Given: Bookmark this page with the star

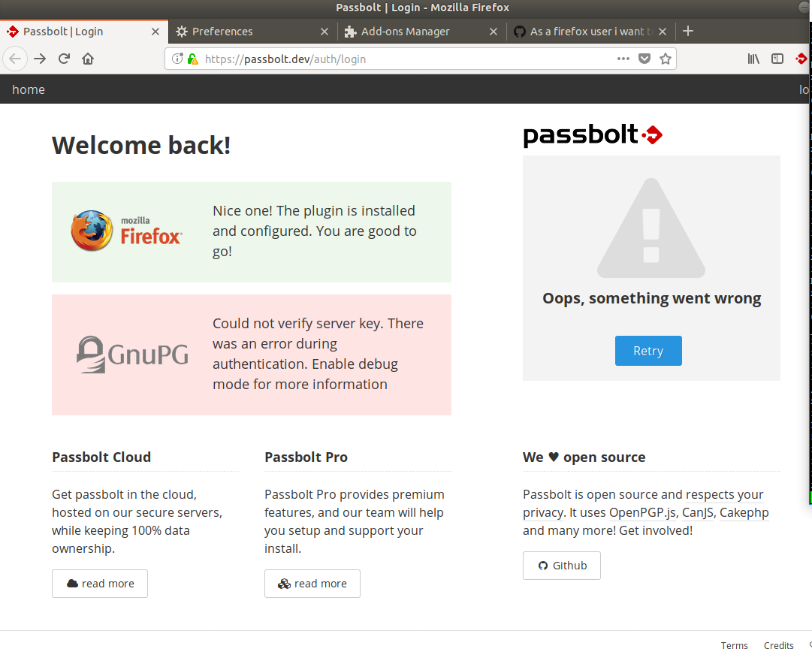Looking at the screenshot, I should click(x=665, y=59).
